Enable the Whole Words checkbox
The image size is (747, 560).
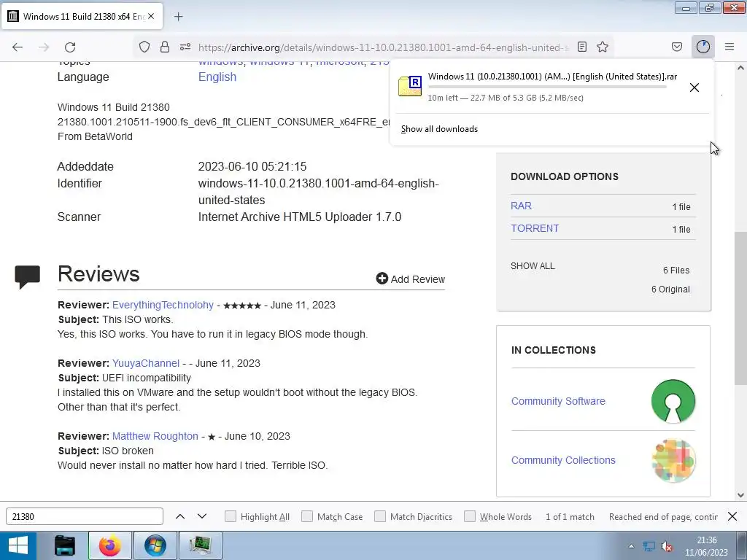pyautogui.click(x=470, y=516)
